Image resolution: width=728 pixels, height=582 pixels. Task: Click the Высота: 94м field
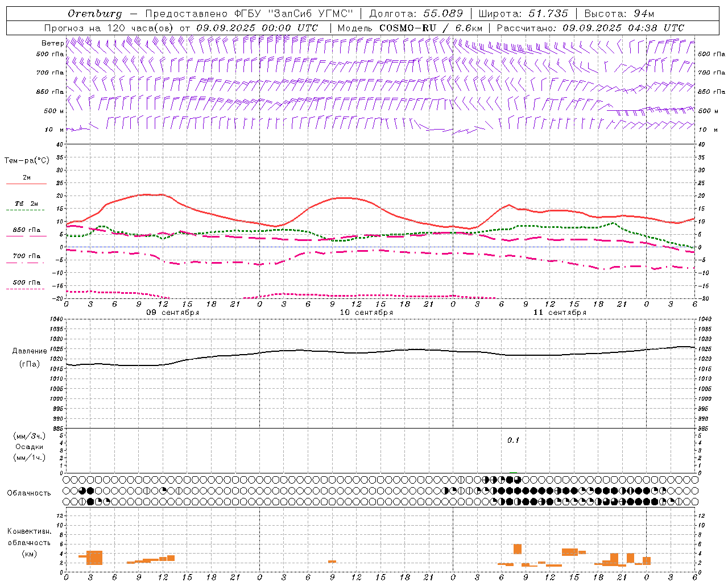pos(619,14)
